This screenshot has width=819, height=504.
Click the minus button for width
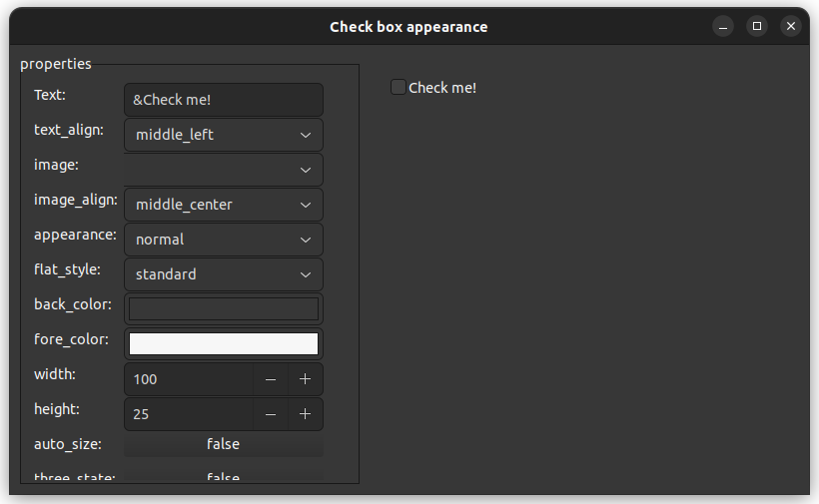(x=271, y=379)
